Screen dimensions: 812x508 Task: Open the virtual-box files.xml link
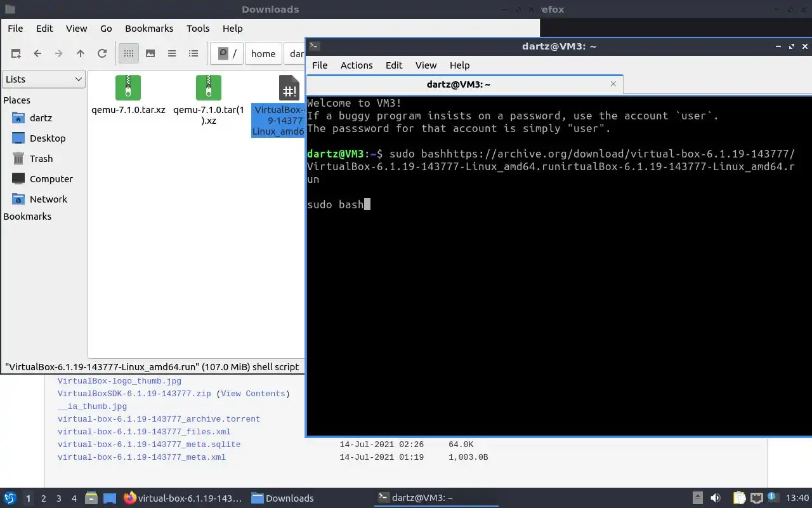point(144,432)
